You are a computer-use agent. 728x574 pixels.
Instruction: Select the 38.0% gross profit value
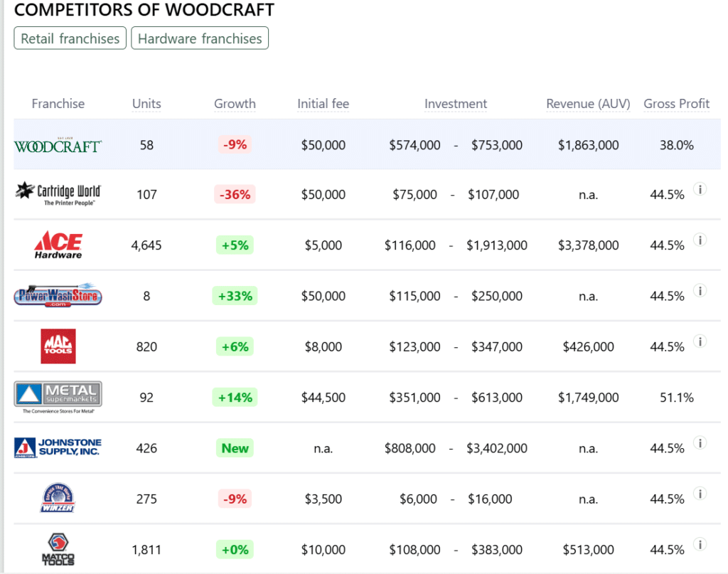pyautogui.click(x=677, y=145)
